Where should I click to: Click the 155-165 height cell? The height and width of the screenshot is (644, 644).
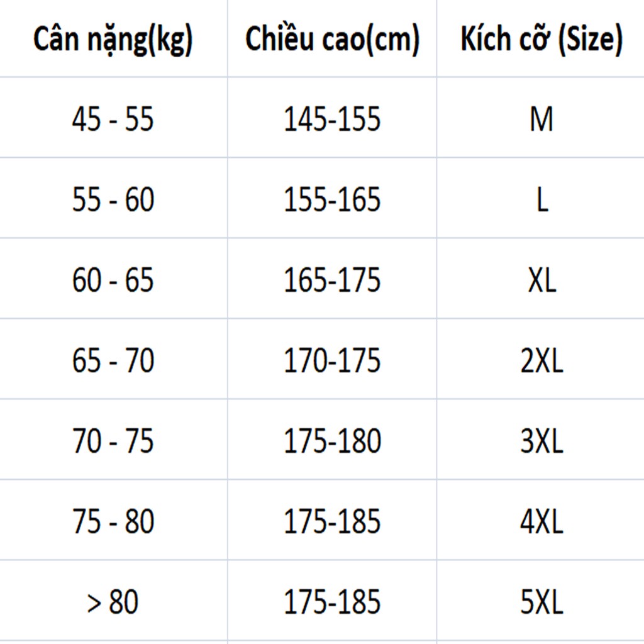point(332,199)
